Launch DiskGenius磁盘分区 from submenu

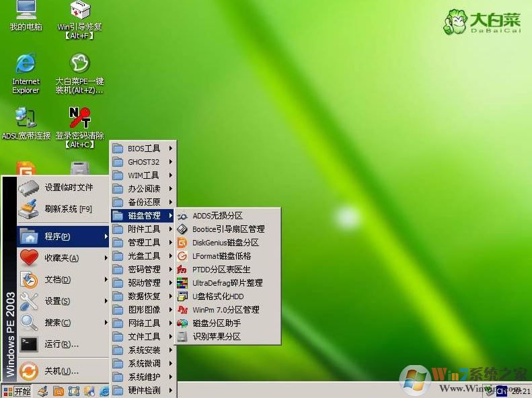click(x=225, y=243)
